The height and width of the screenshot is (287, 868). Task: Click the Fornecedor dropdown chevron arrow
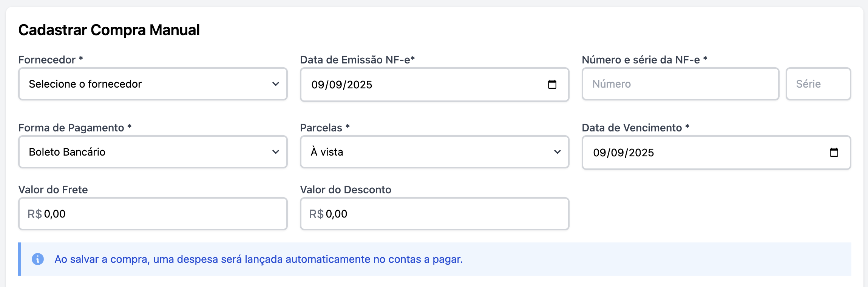pos(276,84)
